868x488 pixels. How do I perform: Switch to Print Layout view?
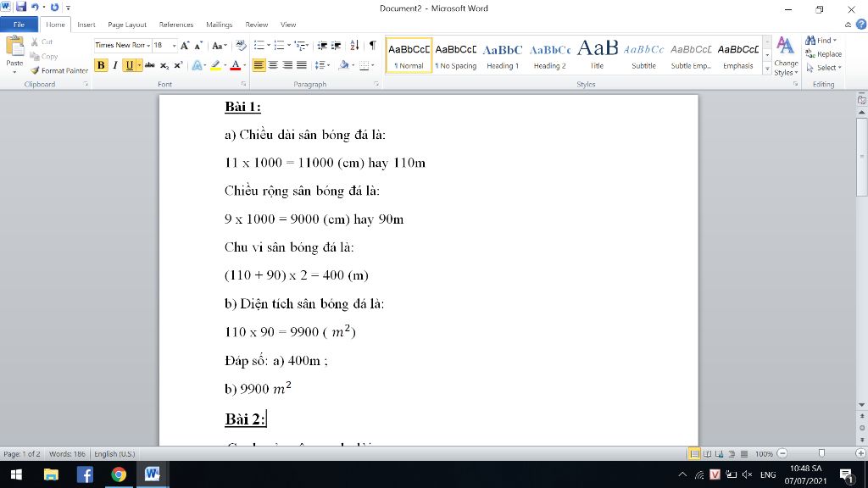[x=694, y=454]
